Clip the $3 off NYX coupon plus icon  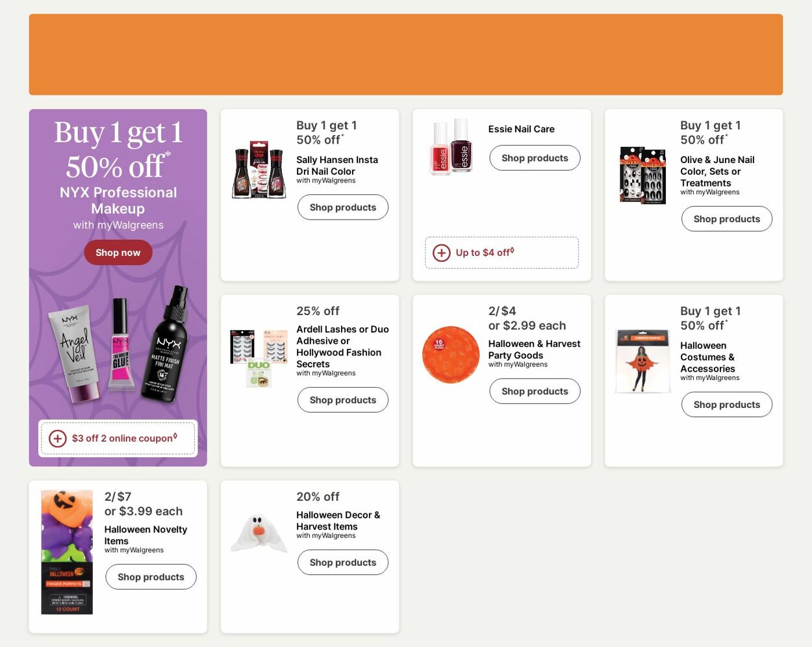pyautogui.click(x=58, y=438)
